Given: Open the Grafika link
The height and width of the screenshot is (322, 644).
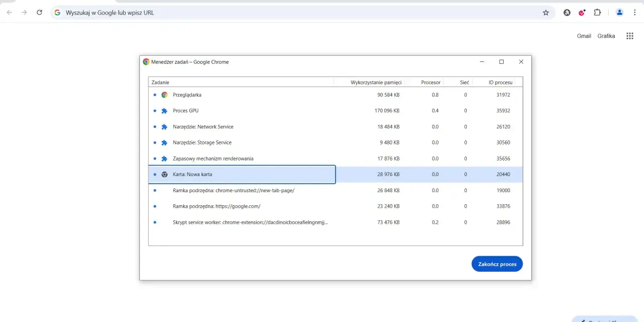Looking at the screenshot, I should click(606, 36).
